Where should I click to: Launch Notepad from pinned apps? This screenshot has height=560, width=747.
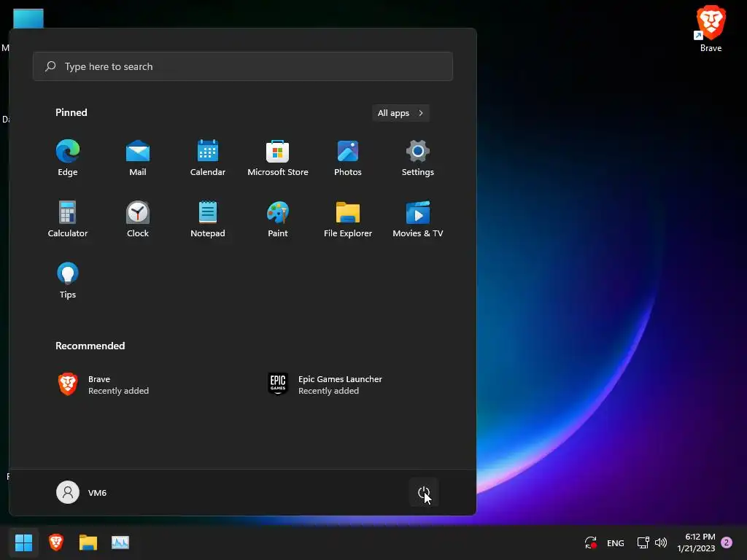pyautogui.click(x=208, y=219)
